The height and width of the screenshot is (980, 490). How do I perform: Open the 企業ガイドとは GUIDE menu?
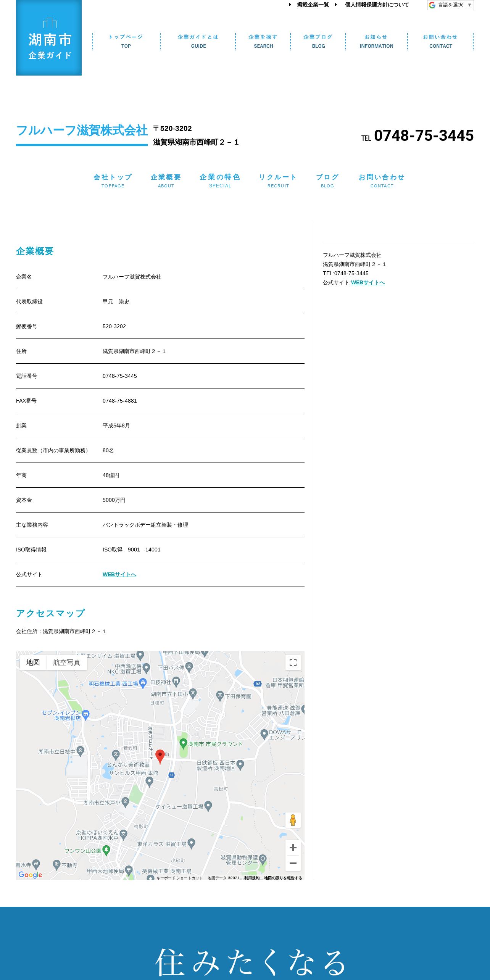click(198, 41)
